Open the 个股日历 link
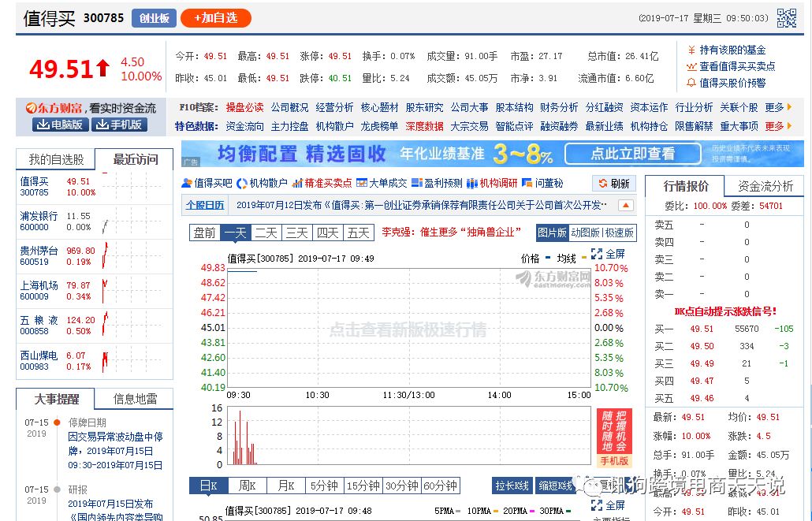 tap(205, 205)
